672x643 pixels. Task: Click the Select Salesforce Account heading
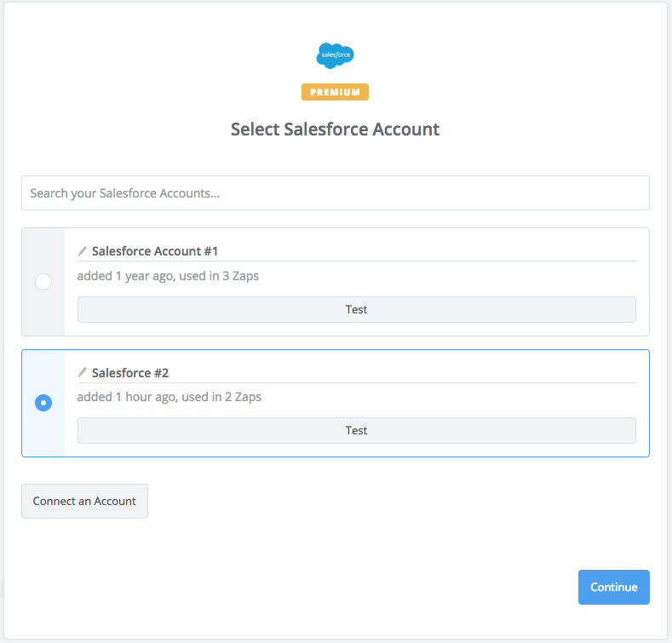[x=335, y=129]
